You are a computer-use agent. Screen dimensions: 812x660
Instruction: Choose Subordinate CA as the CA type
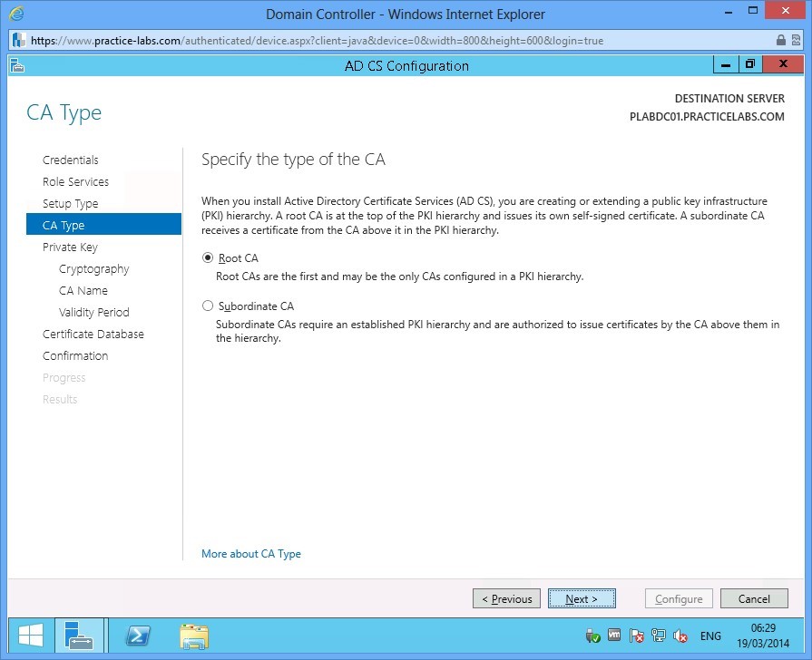click(x=208, y=306)
